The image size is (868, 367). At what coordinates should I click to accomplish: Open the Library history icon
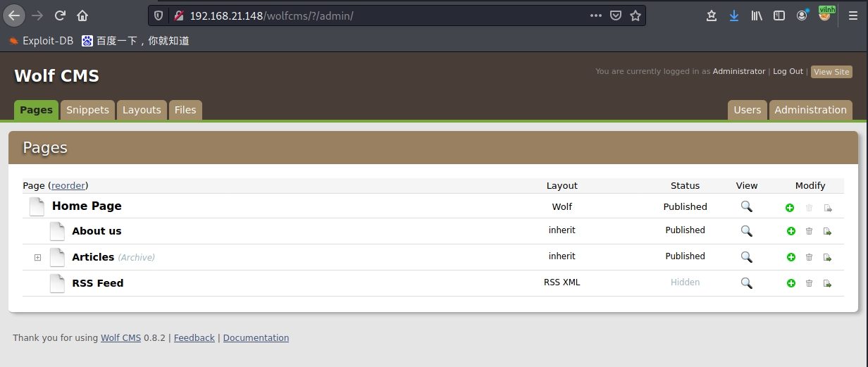click(757, 15)
